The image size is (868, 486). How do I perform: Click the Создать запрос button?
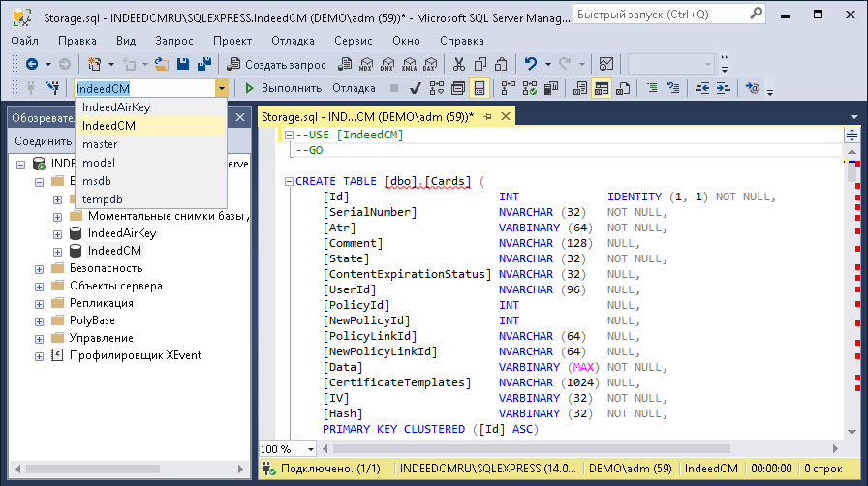tap(276, 64)
